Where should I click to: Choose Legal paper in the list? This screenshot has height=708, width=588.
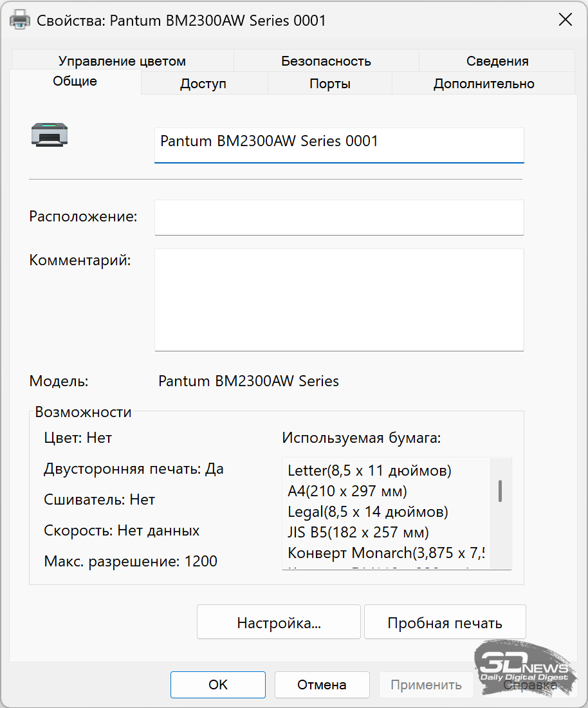pos(368,512)
